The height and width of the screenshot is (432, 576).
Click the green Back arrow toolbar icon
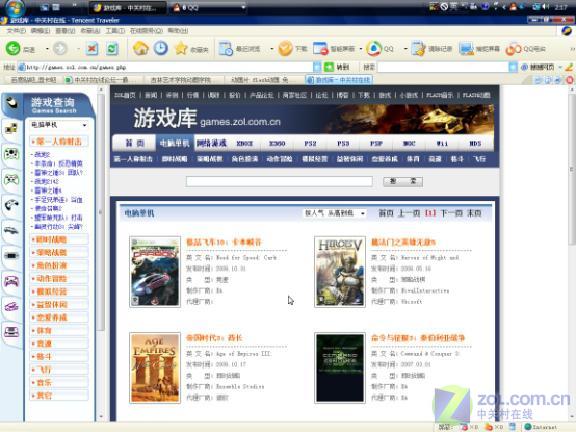coord(13,48)
